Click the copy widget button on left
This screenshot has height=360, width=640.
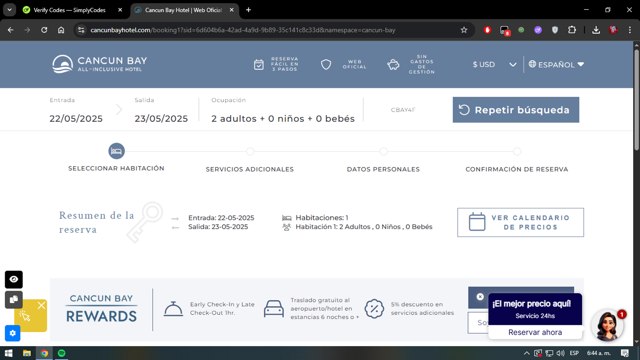click(13, 300)
